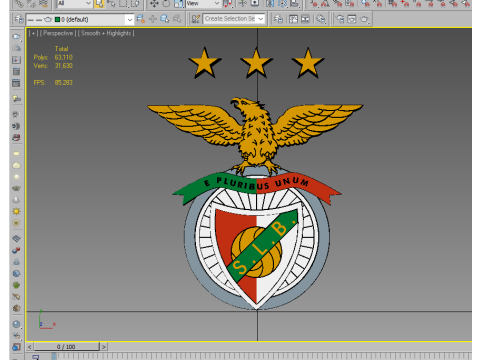Select the Select and Rotate circular tool

[166, 4]
